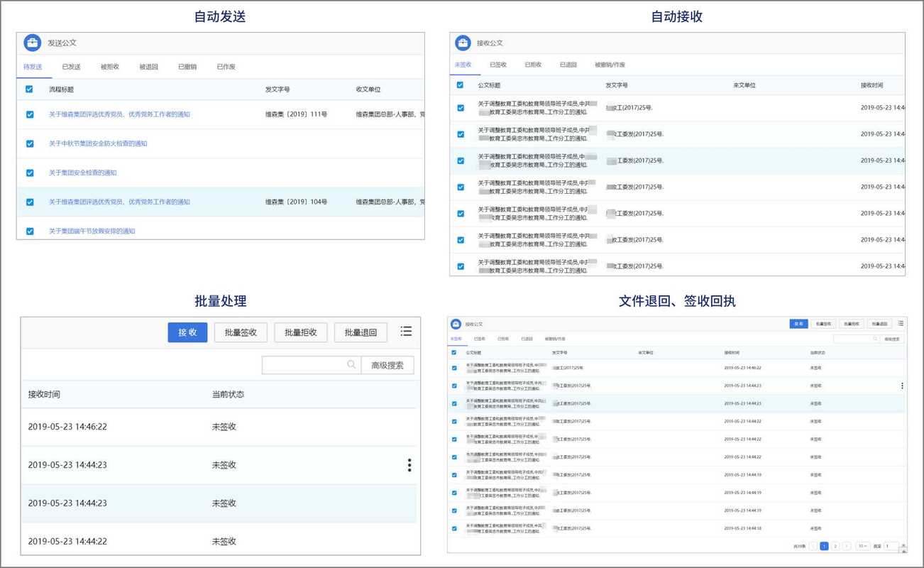This screenshot has height=568, width=924.
Task: Click cell 2019-05-23 14:44:22 in 批量处理 panel
Action: coord(67,542)
